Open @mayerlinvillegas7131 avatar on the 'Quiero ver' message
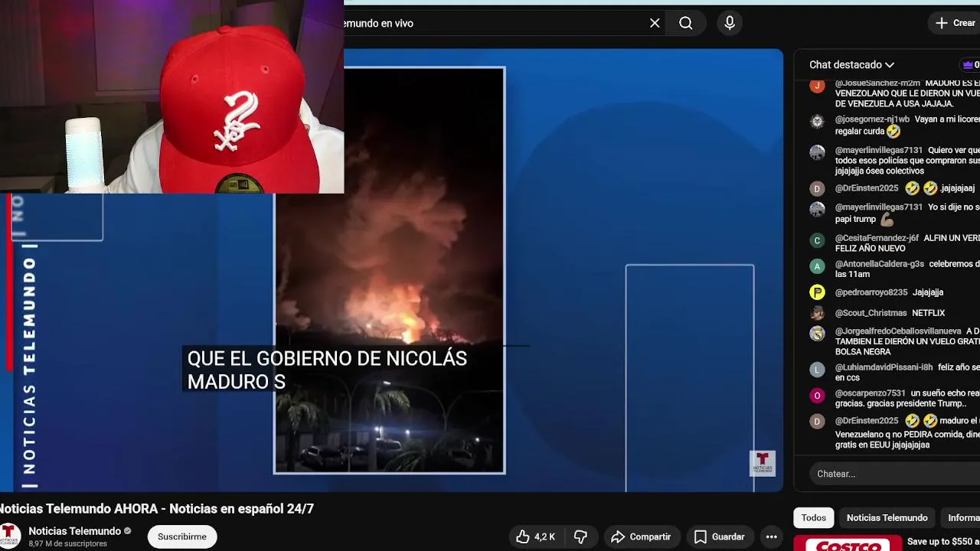The height and width of the screenshot is (551, 980). (817, 152)
